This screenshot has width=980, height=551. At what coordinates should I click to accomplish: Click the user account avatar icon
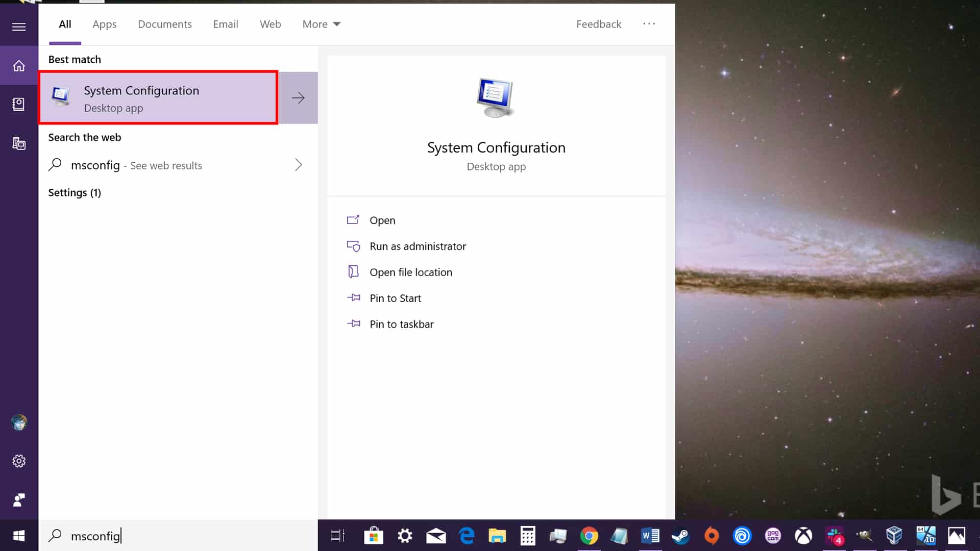click(x=19, y=422)
